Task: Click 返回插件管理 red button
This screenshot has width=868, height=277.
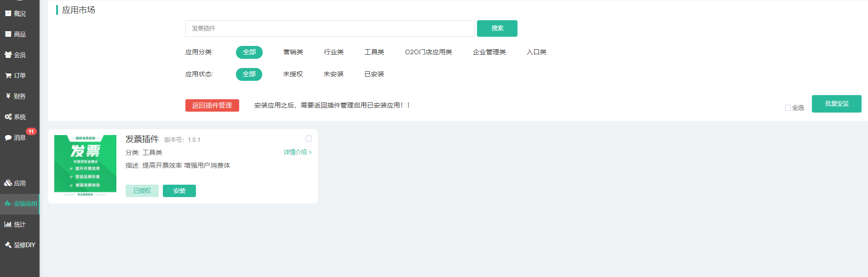Action: pos(212,106)
